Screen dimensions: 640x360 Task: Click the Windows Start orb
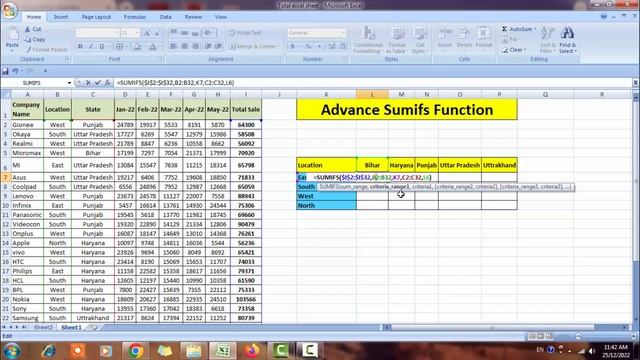click(x=12, y=351)
